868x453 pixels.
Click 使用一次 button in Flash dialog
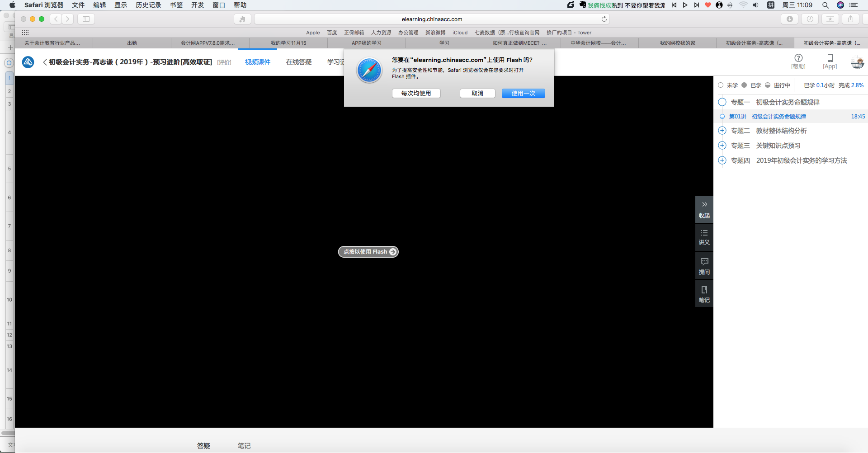(523, 93)
